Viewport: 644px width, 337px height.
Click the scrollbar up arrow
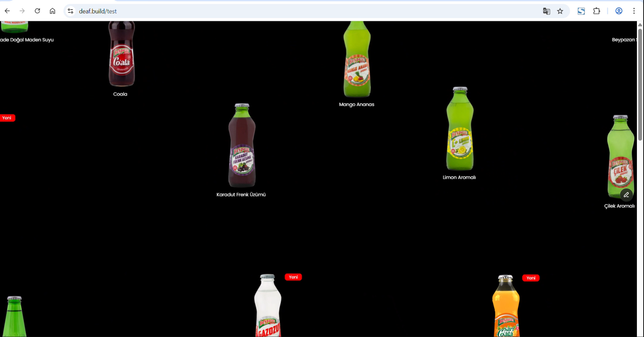tap(640, 25)
